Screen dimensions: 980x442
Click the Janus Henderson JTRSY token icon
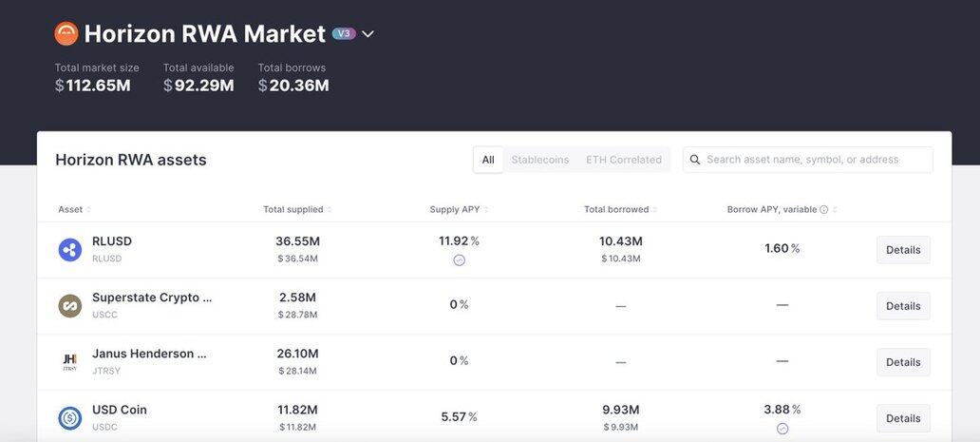point(70,362)
